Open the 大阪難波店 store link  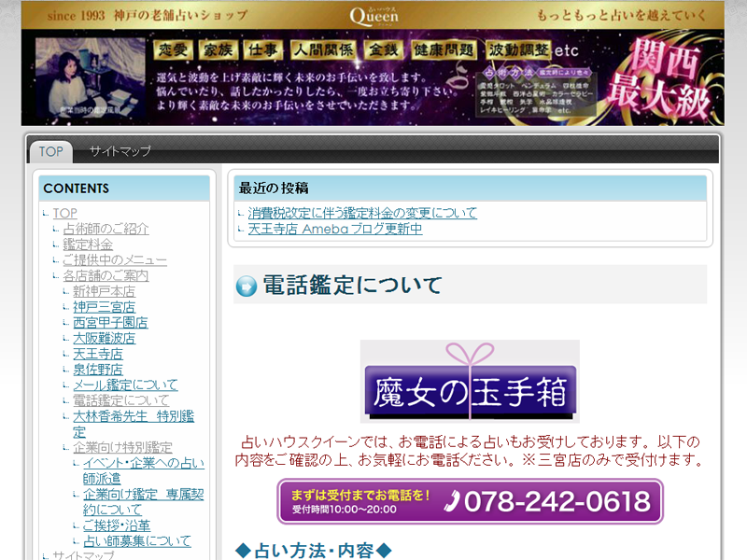click(104, 338)
